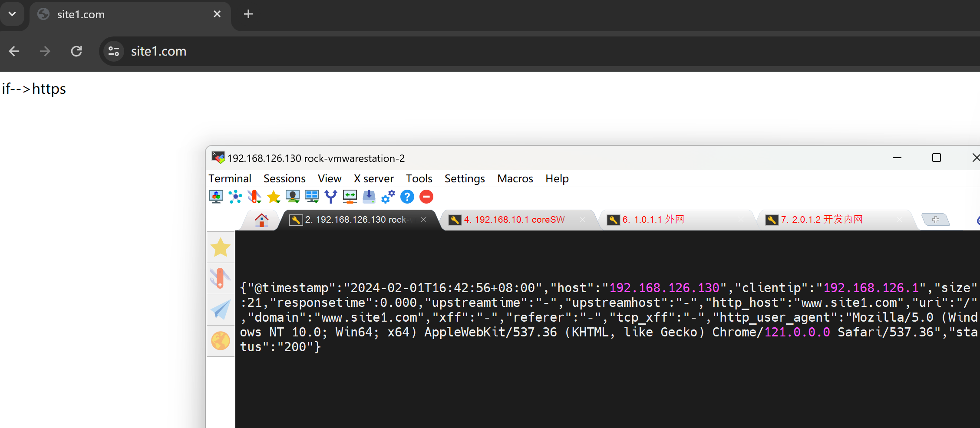
Task: Switch to the 192.168.10.1 coreSW tab
Action: point(515,220)
